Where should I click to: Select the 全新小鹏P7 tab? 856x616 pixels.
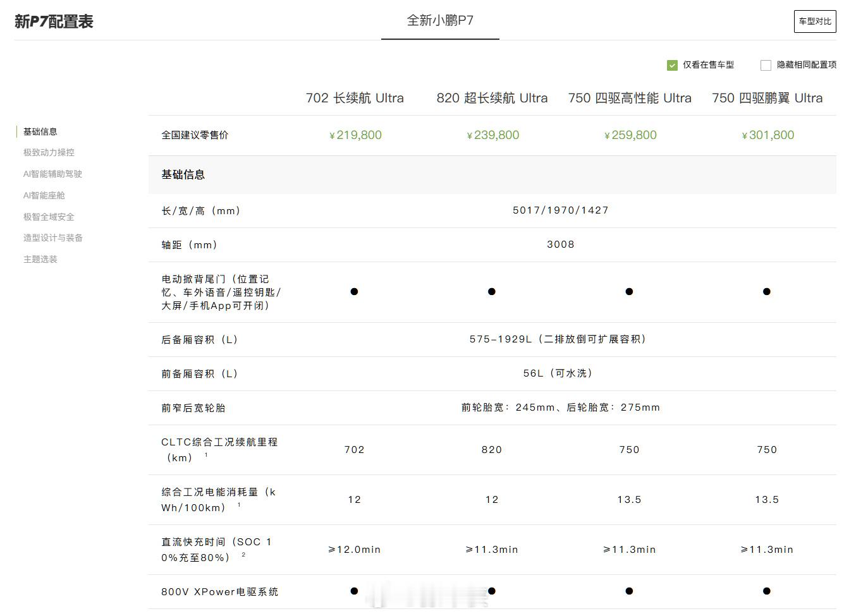[440, 20]
